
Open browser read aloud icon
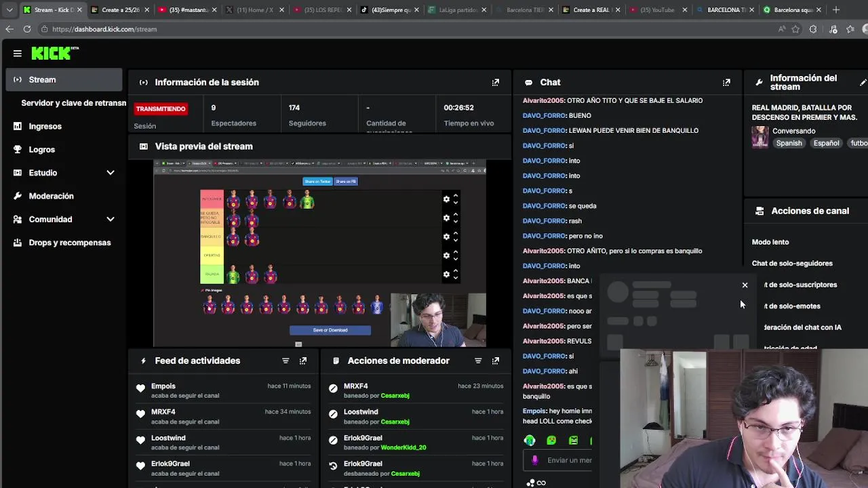(781, 29)
